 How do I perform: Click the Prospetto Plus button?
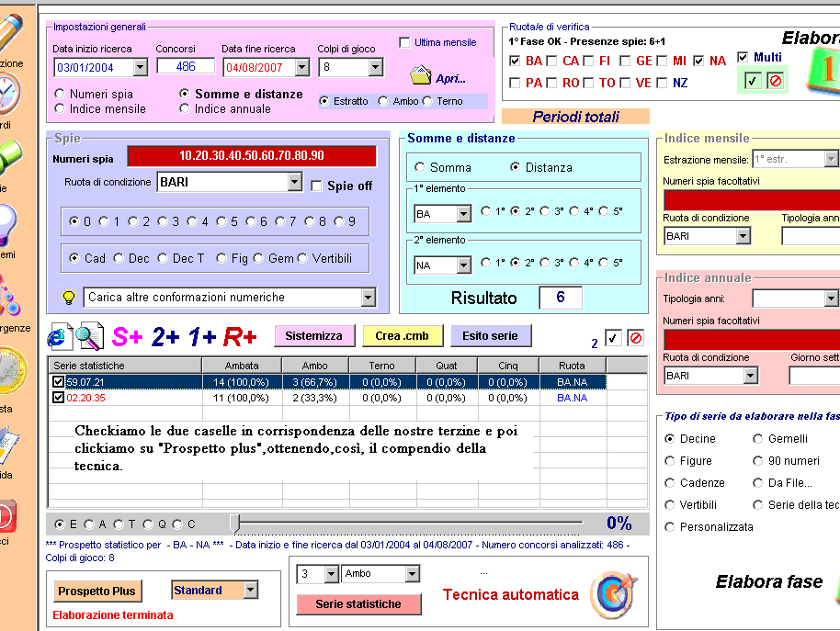97,592
